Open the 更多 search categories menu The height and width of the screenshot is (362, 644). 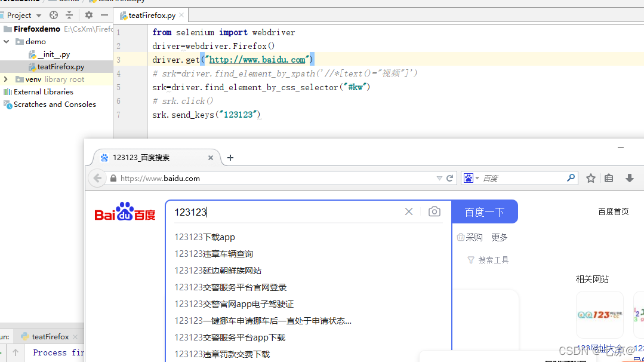click(500, 237)
